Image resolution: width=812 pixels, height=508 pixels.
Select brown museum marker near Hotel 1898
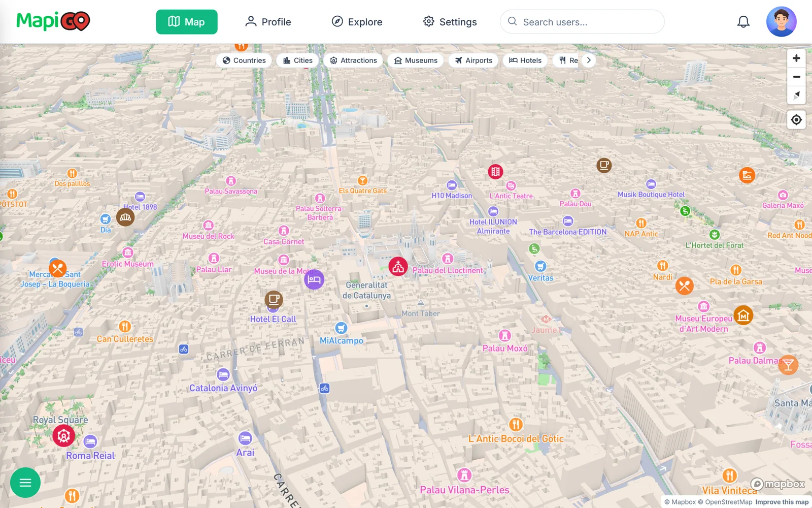point(125,217)
